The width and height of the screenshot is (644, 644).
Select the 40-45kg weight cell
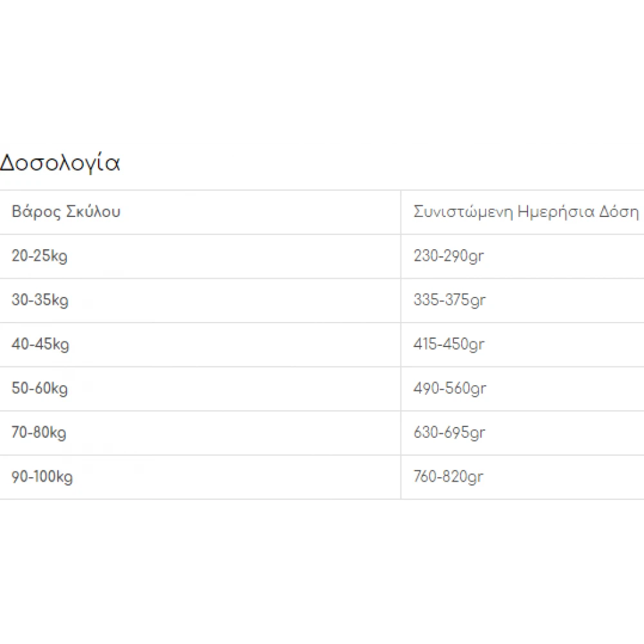click(x=40, y=345)
